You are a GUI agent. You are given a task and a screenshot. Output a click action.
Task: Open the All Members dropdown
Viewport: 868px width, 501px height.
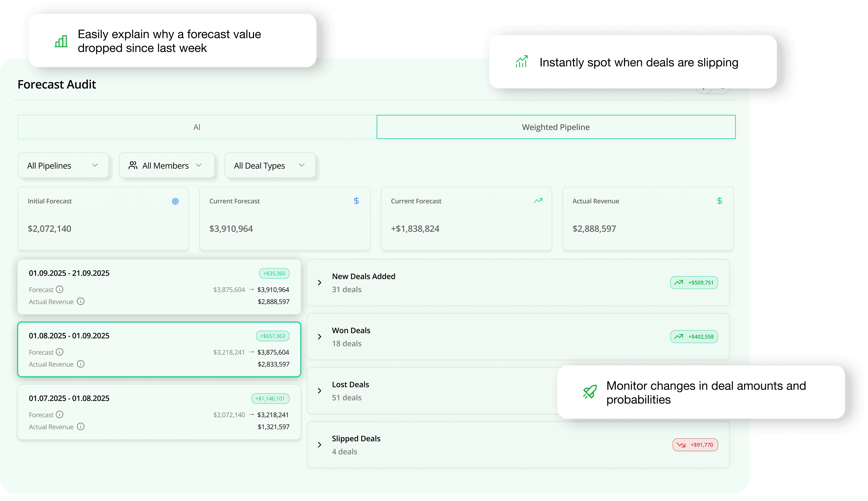tap(167, 165)
